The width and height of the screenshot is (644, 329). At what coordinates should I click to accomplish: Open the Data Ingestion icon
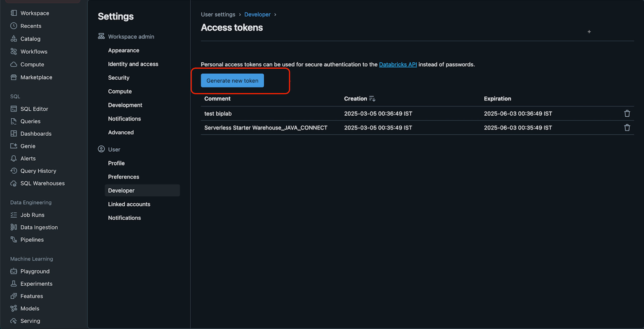[14, 227]
